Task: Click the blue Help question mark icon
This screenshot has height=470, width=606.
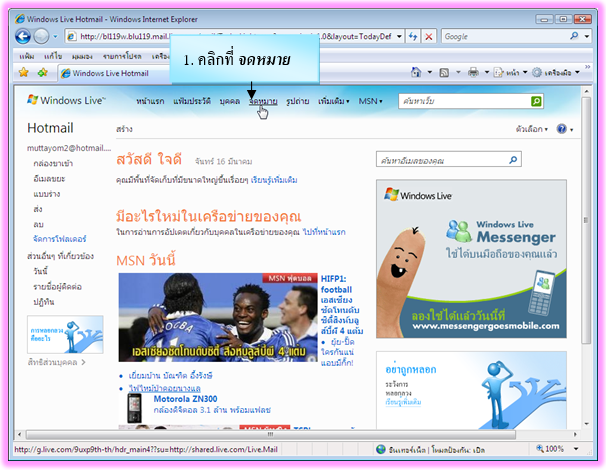Action: click(562, 129)
